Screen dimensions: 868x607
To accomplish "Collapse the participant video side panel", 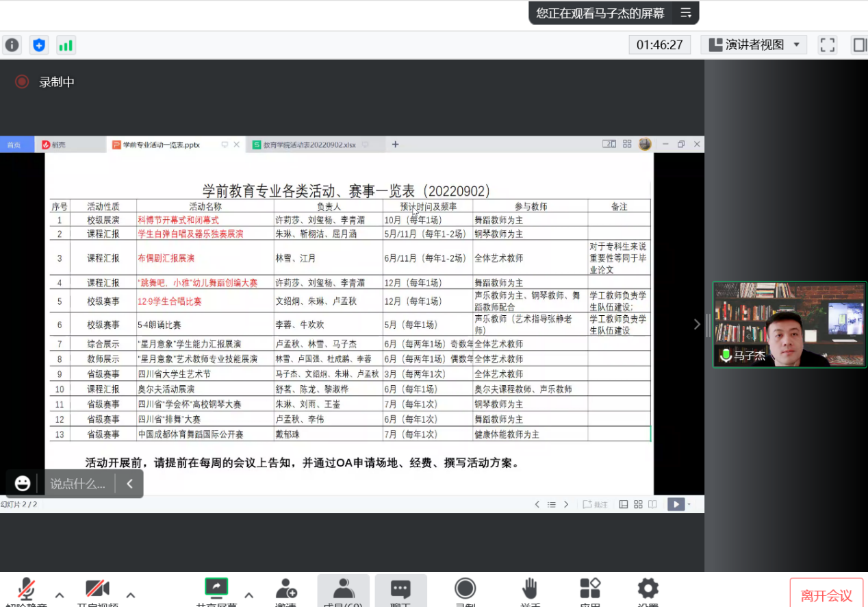I will pyautogui.click(x=697, y=324).
